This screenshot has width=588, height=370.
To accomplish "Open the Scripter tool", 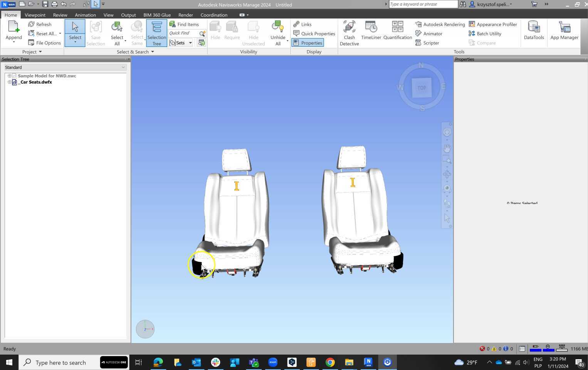I will click(x=430, y=43).
